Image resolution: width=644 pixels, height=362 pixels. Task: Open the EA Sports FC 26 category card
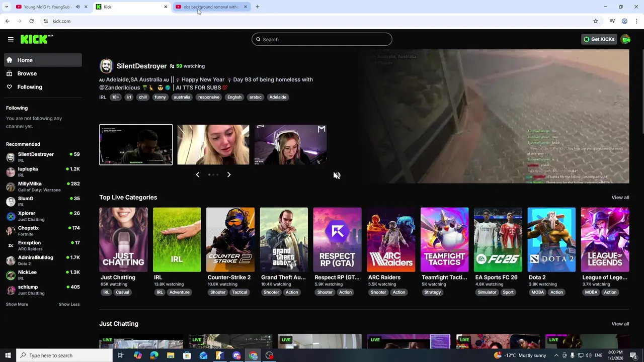[498, 240]
